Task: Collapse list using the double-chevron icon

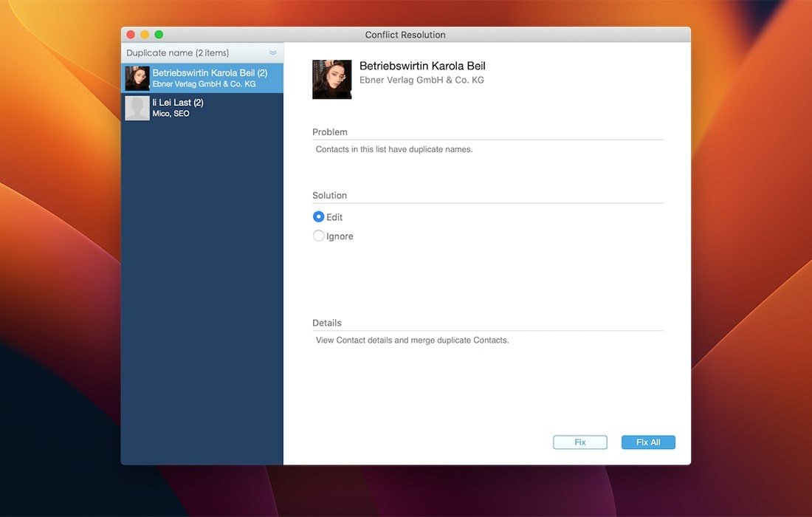Action: point(273,53)
